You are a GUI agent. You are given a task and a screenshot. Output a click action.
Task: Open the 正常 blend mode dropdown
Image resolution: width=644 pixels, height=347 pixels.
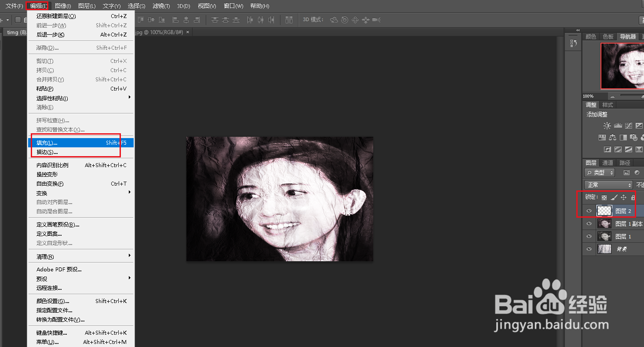608,185
